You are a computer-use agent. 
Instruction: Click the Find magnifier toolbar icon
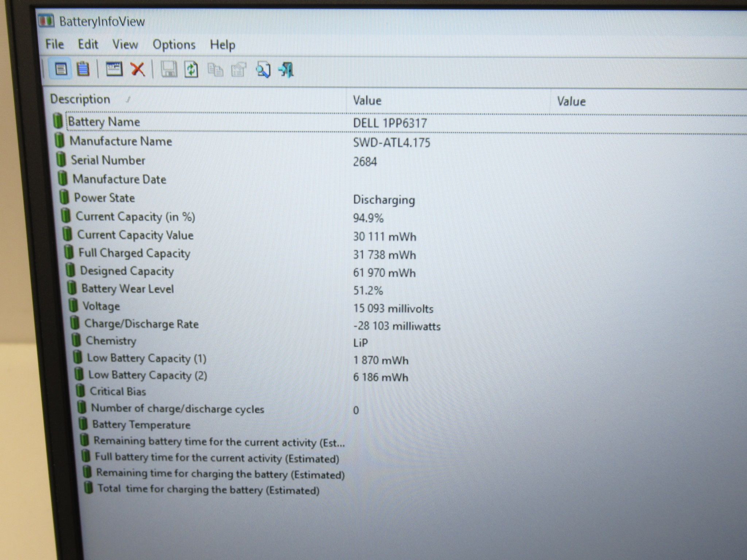point(263,70)
